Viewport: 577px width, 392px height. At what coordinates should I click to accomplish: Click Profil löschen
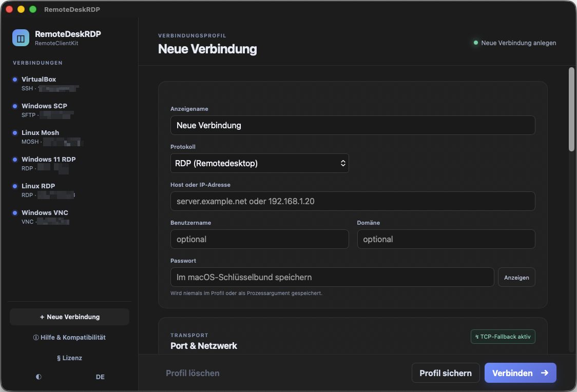click(193, 373)
